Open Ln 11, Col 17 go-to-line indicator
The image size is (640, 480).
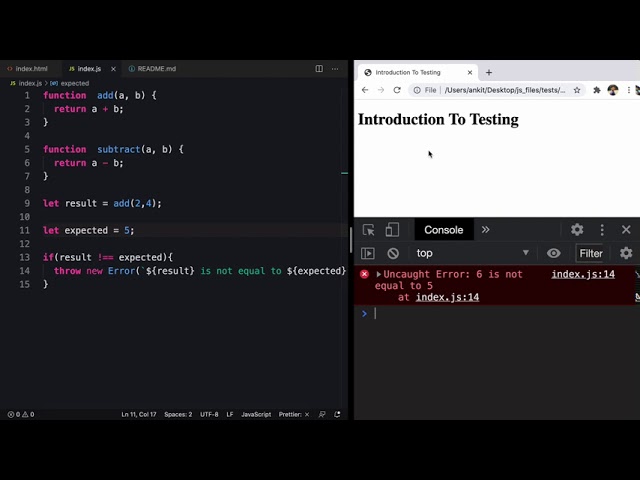tap(139, 414)
